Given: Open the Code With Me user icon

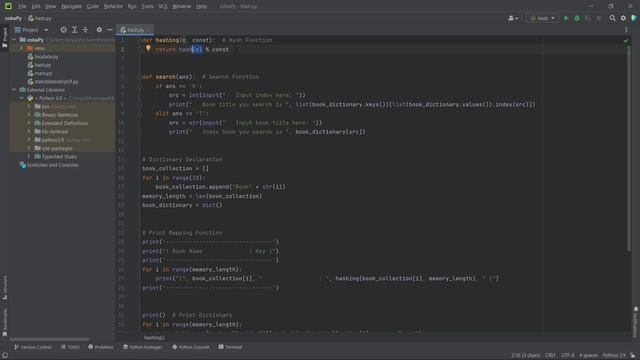Looking at the screenshot, I should click(513, 18).
